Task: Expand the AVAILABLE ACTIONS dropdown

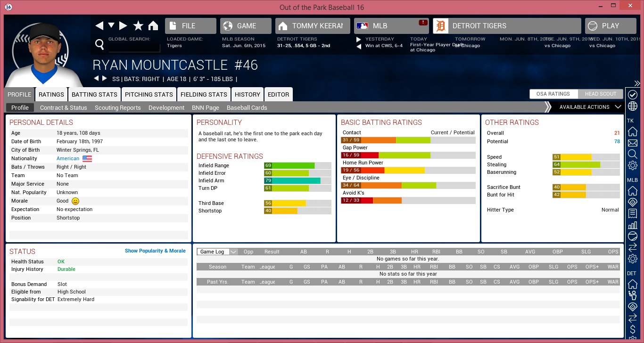Action: (590, 107)
